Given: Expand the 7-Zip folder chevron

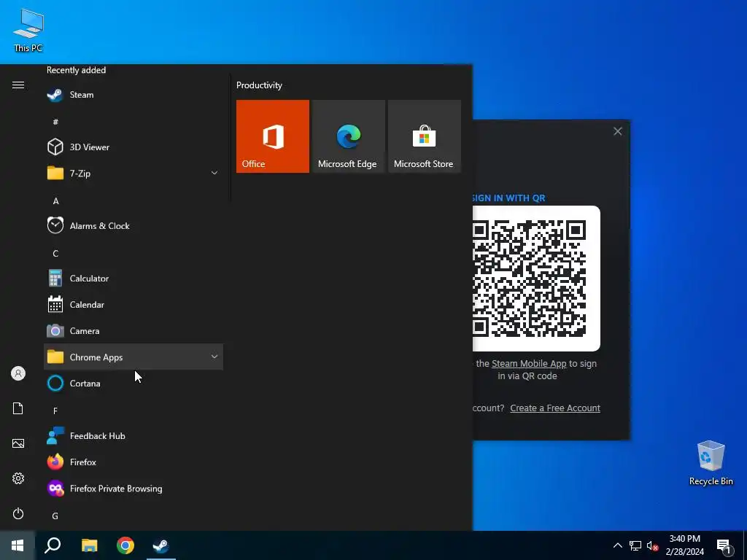Looking at the screenshot, I should 214,174.
